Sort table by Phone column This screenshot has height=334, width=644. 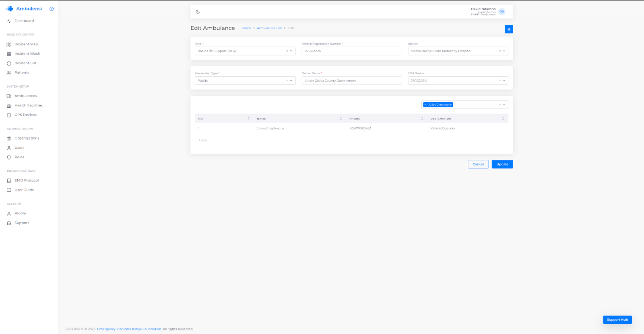coord(422,119)
